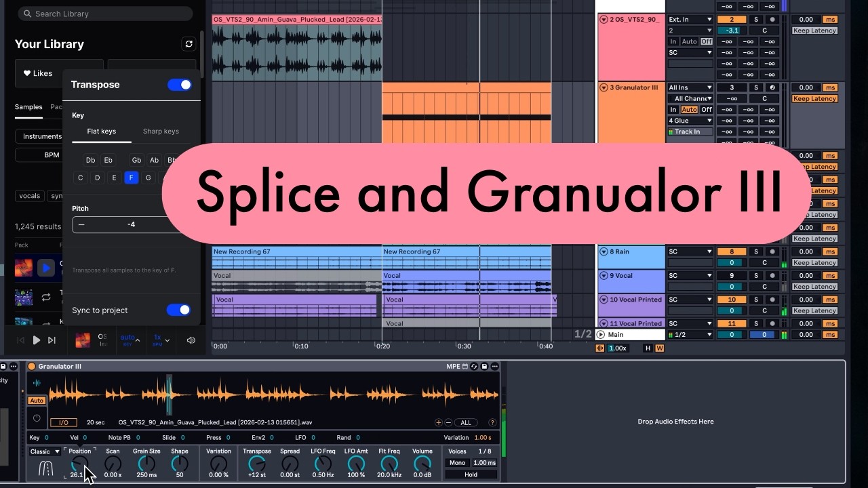The height and width of the screenshot is (488, 868).
Task: Select key Db in Transpose panel
Action: tap(91, 160)
